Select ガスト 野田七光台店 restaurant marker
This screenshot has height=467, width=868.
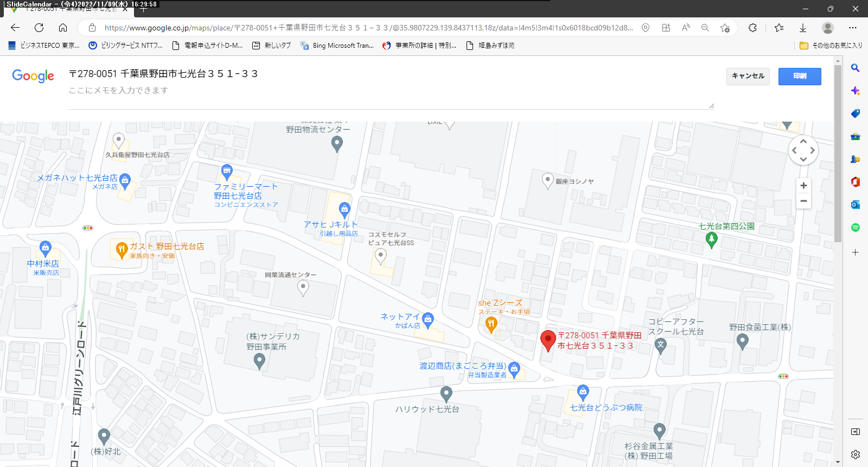(x=122, y=250)
